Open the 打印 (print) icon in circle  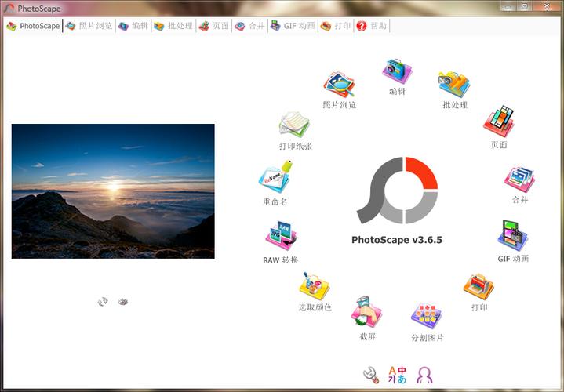click(478, 287)
